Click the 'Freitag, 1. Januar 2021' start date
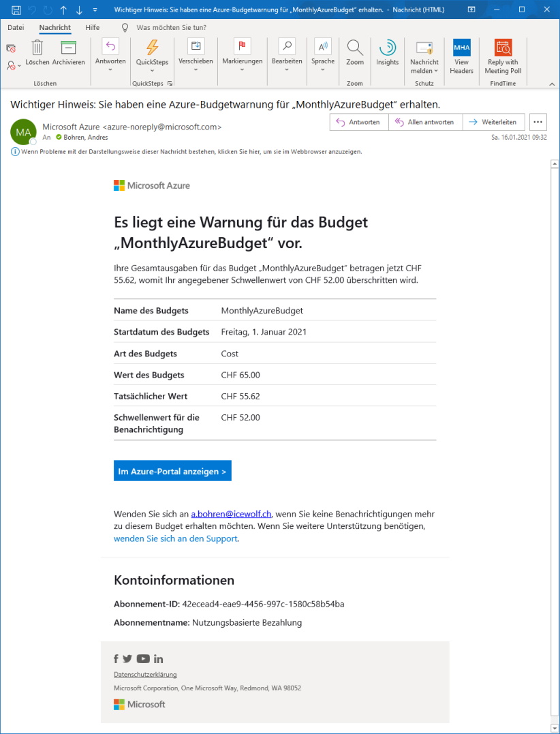This screenshot has height=734, width=560. click(264, 333)
